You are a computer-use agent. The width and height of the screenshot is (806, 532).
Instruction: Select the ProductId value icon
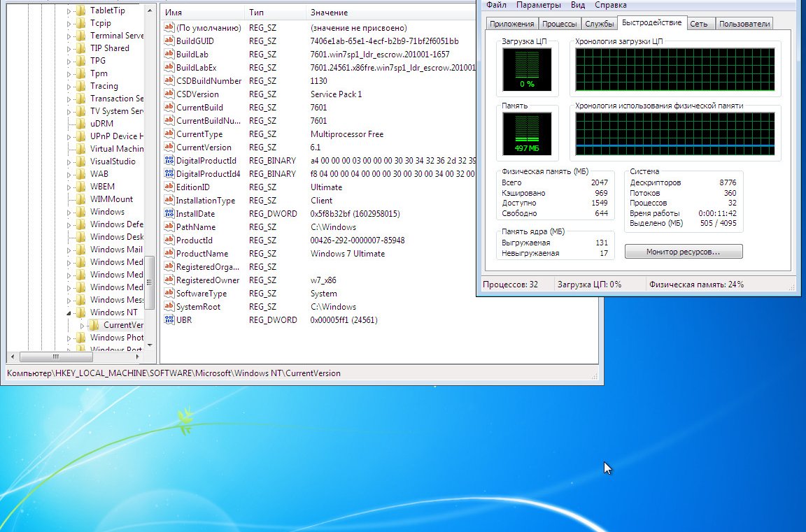[169, 240]
